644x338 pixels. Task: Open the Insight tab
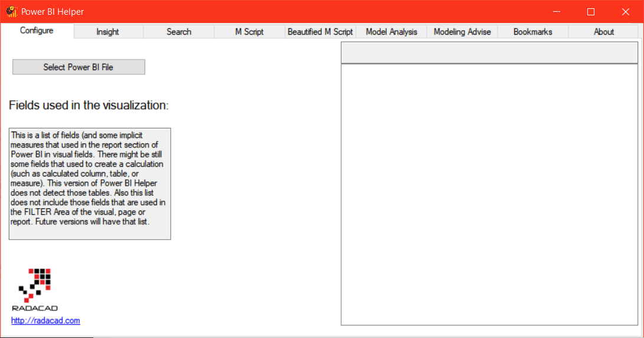coord(108,32)
